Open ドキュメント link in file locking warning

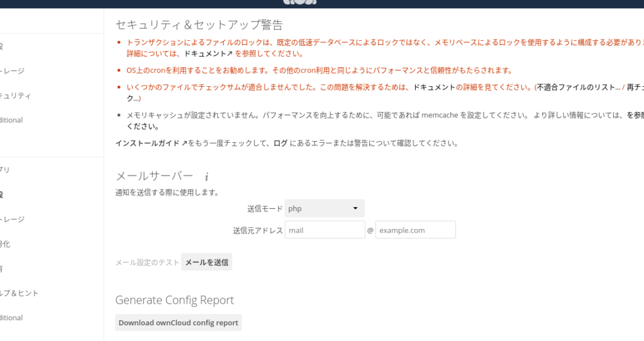[207, 54]
